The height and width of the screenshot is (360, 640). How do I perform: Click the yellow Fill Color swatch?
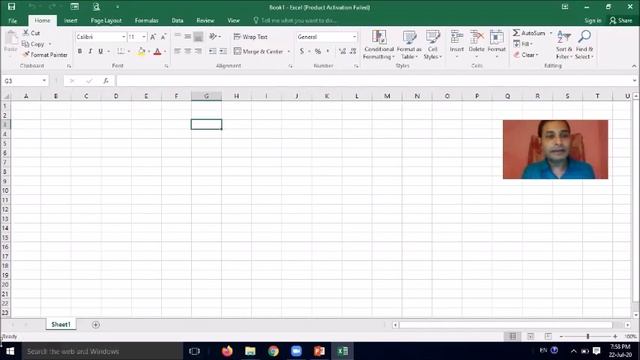tap(141, 51)
